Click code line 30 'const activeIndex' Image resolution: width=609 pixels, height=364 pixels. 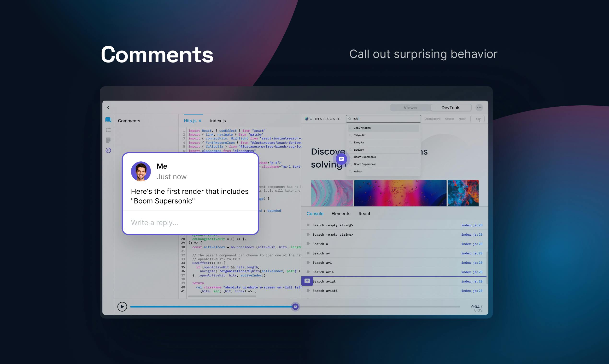[x=247, y=247]
